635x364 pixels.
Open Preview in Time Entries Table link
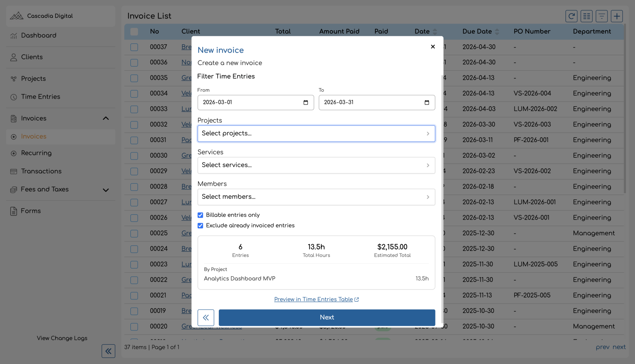(313, 299)
